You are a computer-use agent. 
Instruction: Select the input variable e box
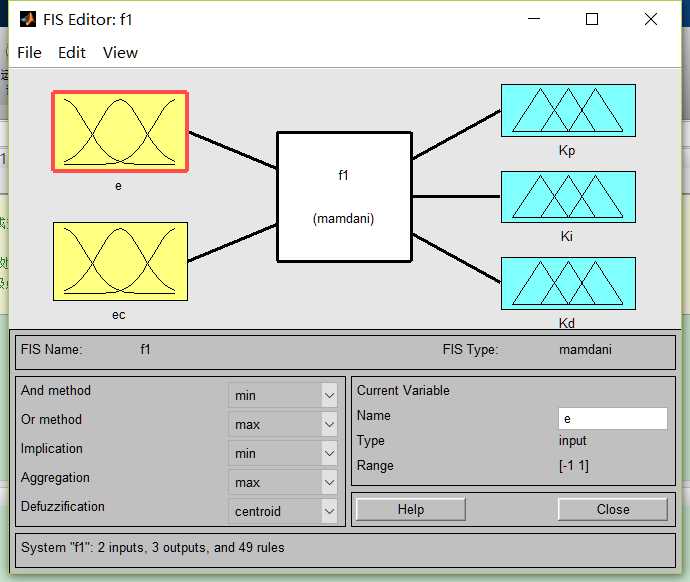coord(120,131)
